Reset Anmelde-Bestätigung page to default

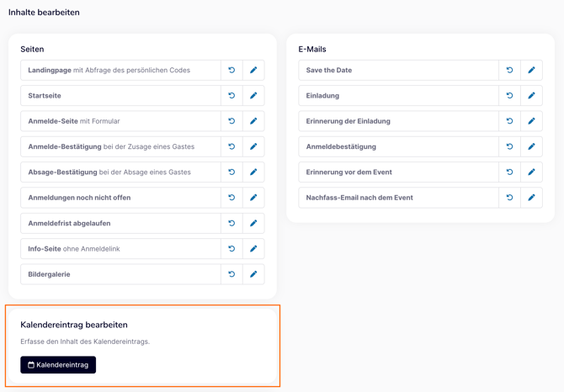pyautogui.click(x=231, y=147)
